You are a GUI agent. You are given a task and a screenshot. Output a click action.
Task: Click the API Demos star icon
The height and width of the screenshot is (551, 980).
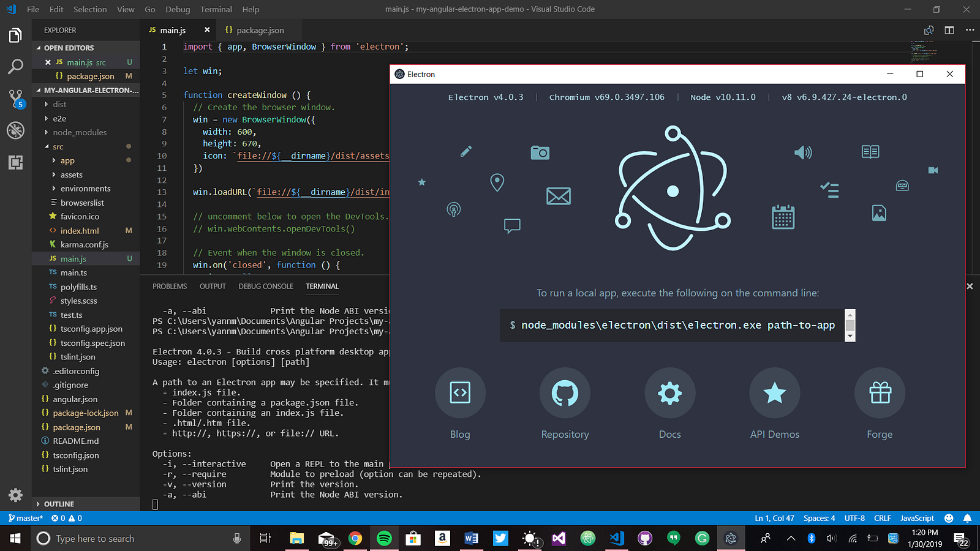click(775, 393)
